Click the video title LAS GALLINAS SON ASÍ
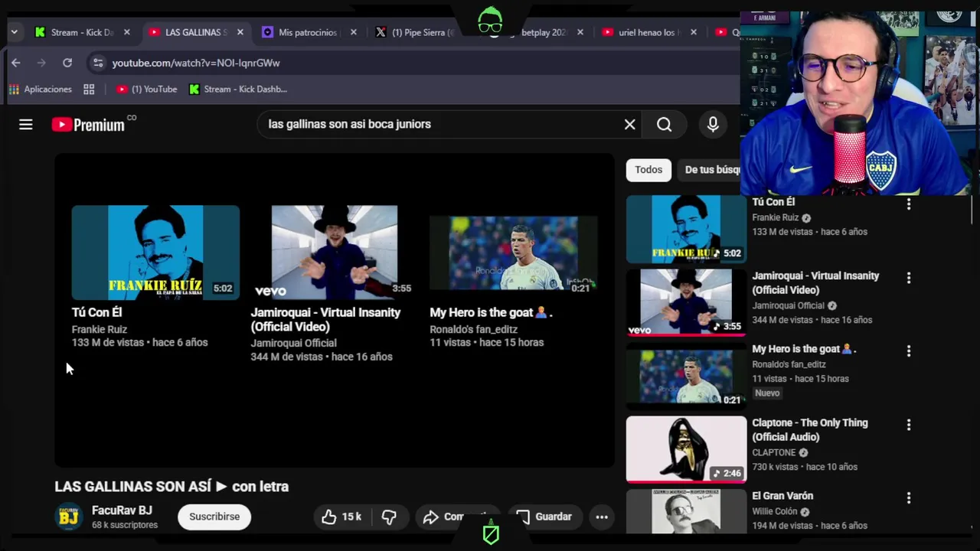Screen dimensions: 980x551 point(171,487)
